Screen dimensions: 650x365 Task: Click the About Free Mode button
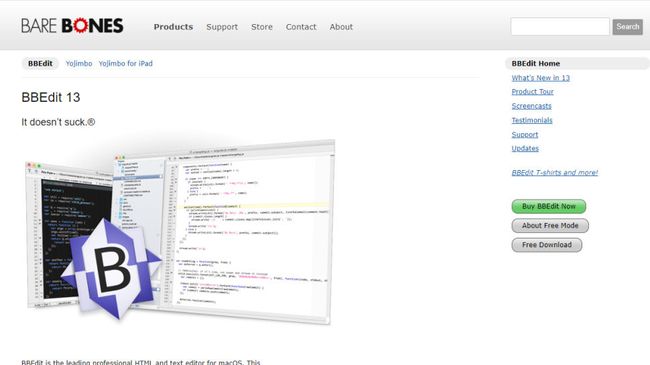click(550, 226)
